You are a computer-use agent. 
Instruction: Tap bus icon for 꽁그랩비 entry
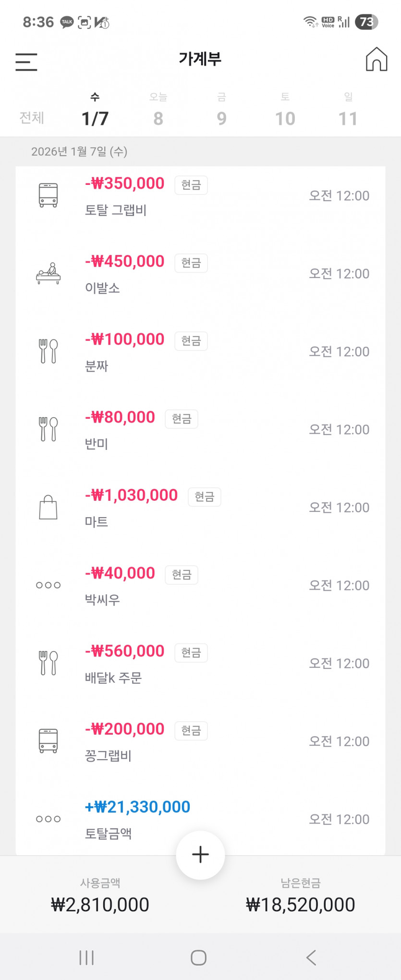[x=48, y=741]
